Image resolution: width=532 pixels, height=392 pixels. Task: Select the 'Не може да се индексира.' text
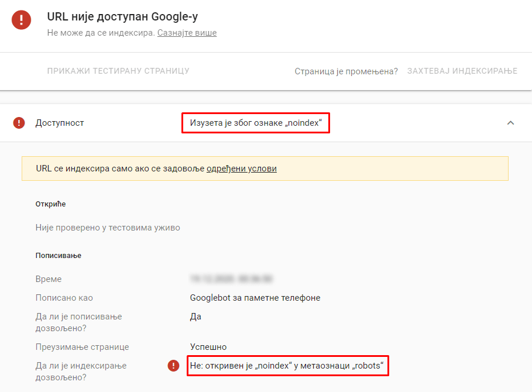coord(101,33)
